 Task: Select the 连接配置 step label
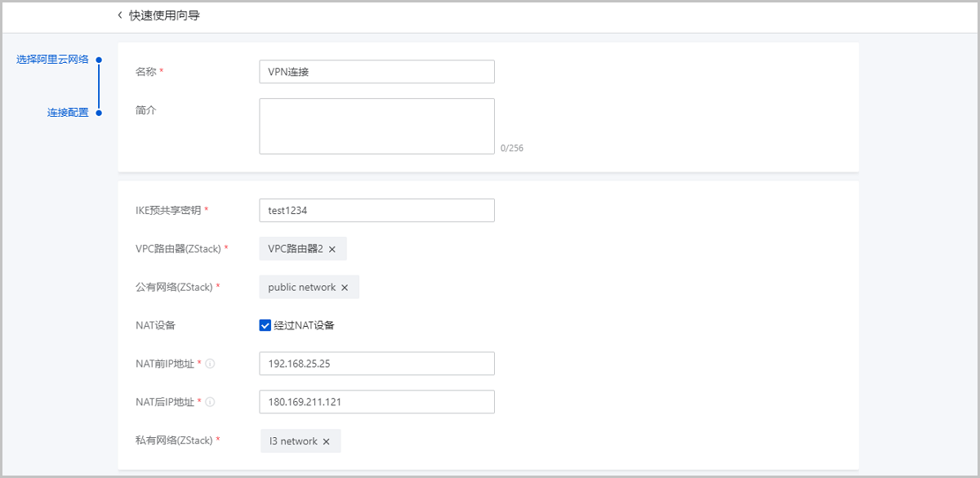[68, 113]
